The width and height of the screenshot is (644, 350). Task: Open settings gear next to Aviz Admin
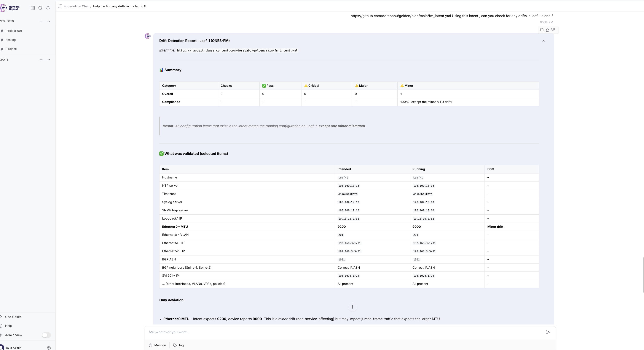click(x=49, y=348)
